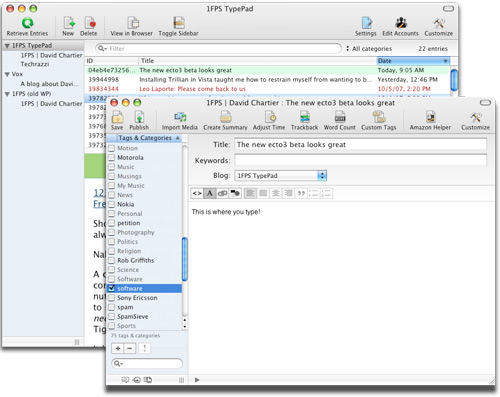Open the All categories dropdown

(x=369, y=49)
